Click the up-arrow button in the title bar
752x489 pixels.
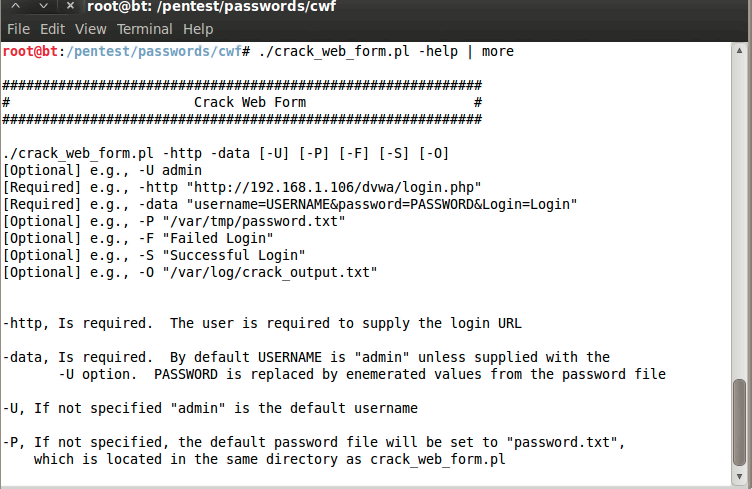coord(15,8)
